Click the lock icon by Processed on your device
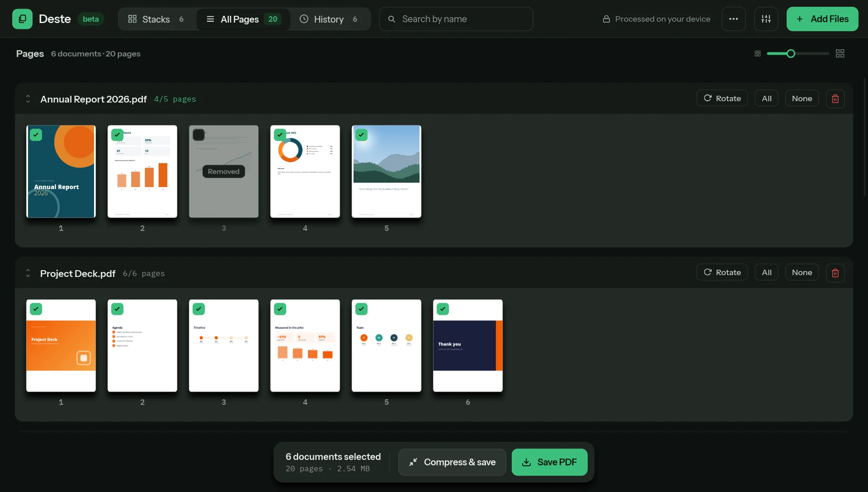This screenshot has width=868, height=492. 606,19
